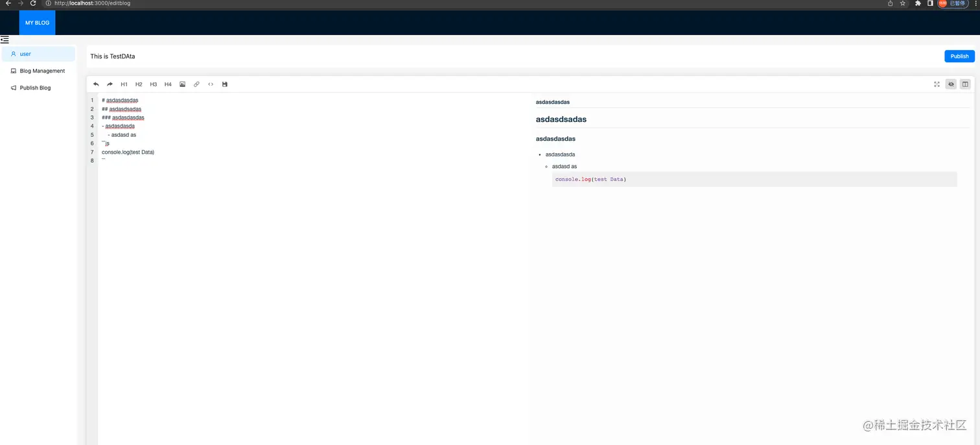
Task: Open the browser extensions puzzle icon
Action: [x=918, y=3]
